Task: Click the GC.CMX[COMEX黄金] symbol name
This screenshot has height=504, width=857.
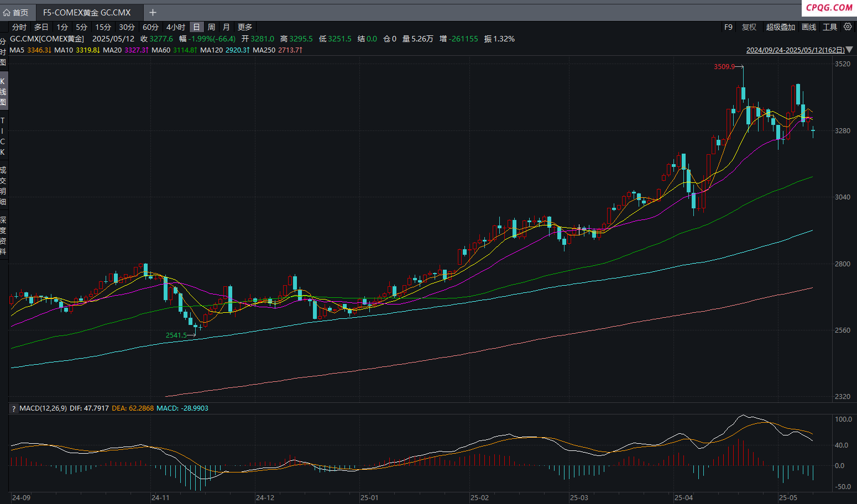Action: pyautogui.click(x=47, y=39)
